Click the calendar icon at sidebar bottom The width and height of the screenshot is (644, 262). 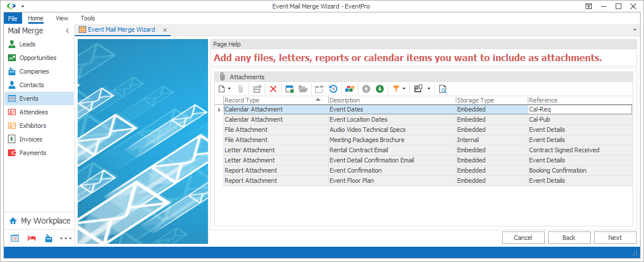14,238
